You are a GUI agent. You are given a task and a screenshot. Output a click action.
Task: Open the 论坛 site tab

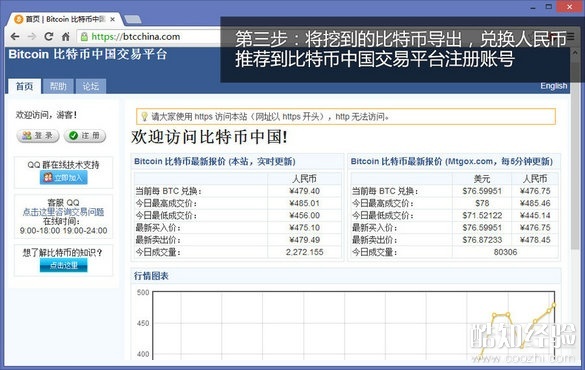tap(91, 87)
